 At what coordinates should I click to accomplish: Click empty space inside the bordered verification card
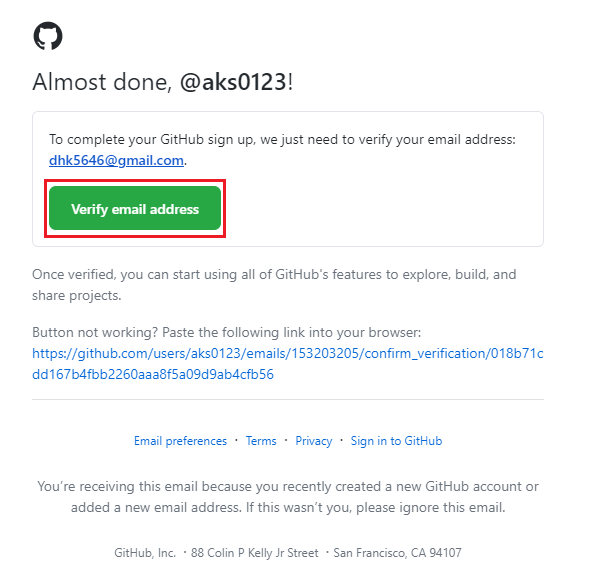coord(384,207)
